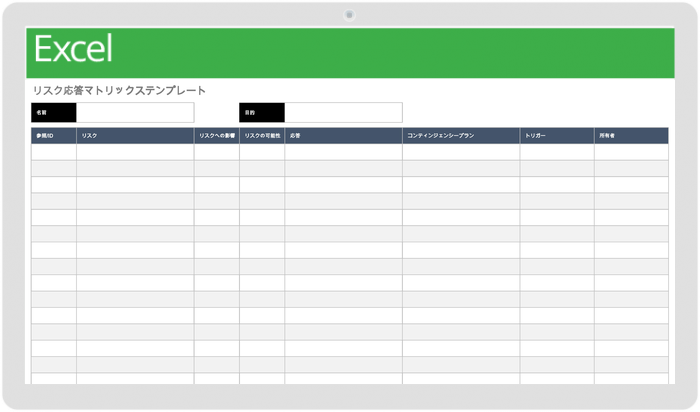This screenshot has width=700, height=412.
Task: Select the リスク column header
Action: click(135, 136)
